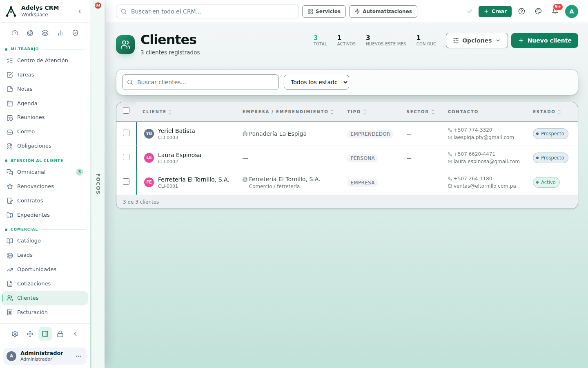The height and width of the screenshot is (368, 588).
Task: Click phone +507 264-1180
Action: 473,179
